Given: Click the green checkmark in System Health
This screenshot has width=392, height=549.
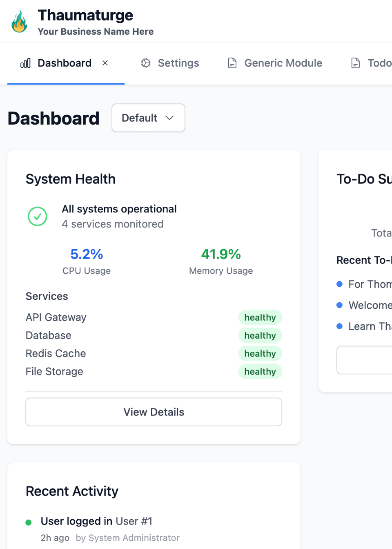Looking at the screenshot, I should click(37, 216).
